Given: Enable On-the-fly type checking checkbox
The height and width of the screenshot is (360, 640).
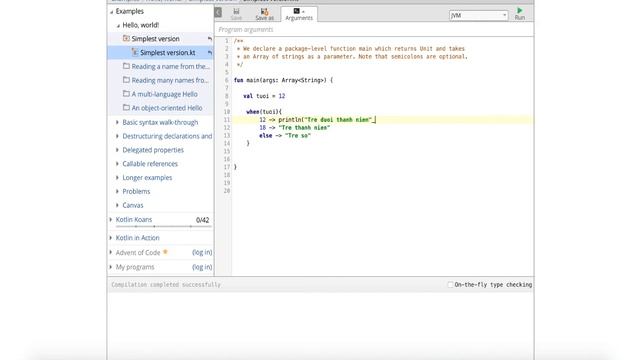Looking at the screenshot, I should point(450,284).
